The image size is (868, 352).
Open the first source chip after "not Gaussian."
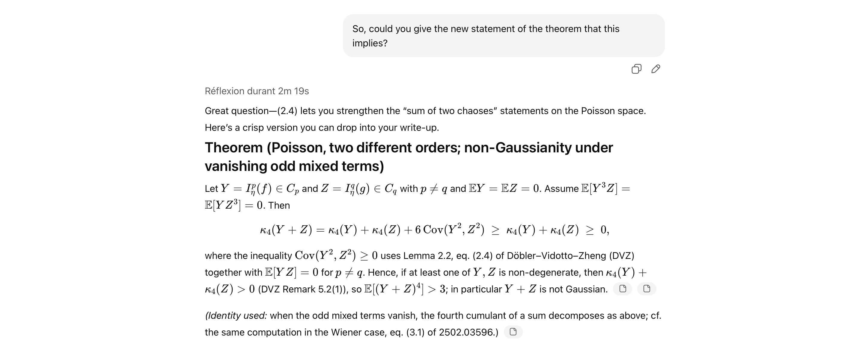pos(622,289)
